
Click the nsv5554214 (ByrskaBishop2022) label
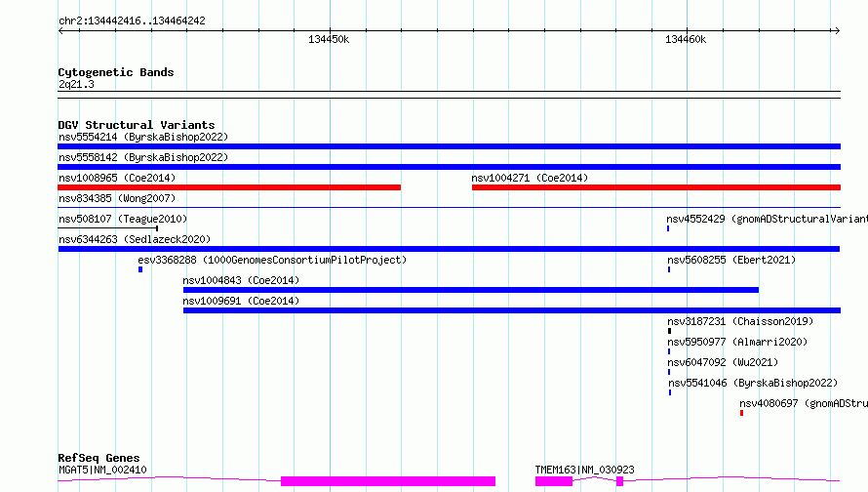point(143,137)
